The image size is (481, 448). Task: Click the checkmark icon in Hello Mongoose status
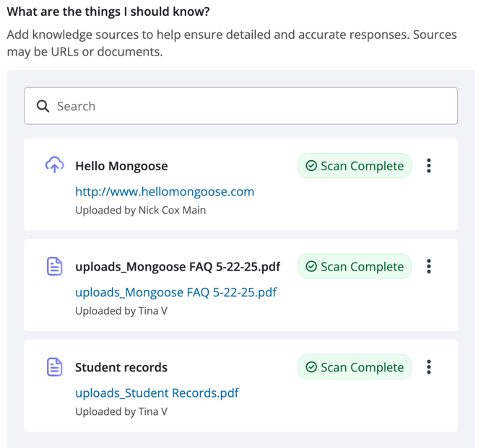(311, 166)
